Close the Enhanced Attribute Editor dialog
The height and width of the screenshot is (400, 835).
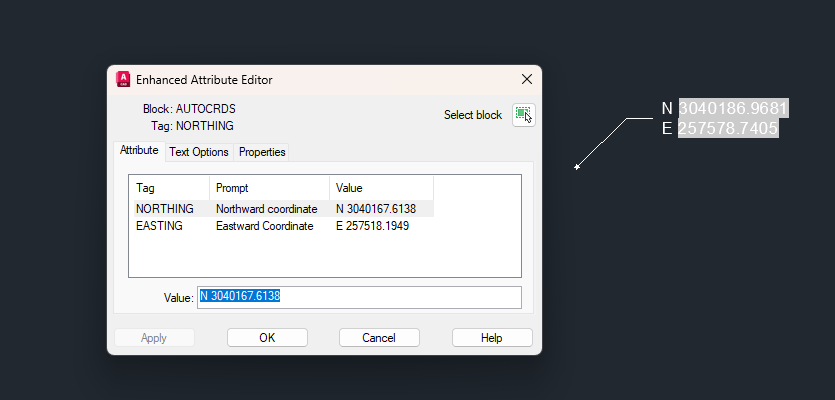tap(527, 79)
